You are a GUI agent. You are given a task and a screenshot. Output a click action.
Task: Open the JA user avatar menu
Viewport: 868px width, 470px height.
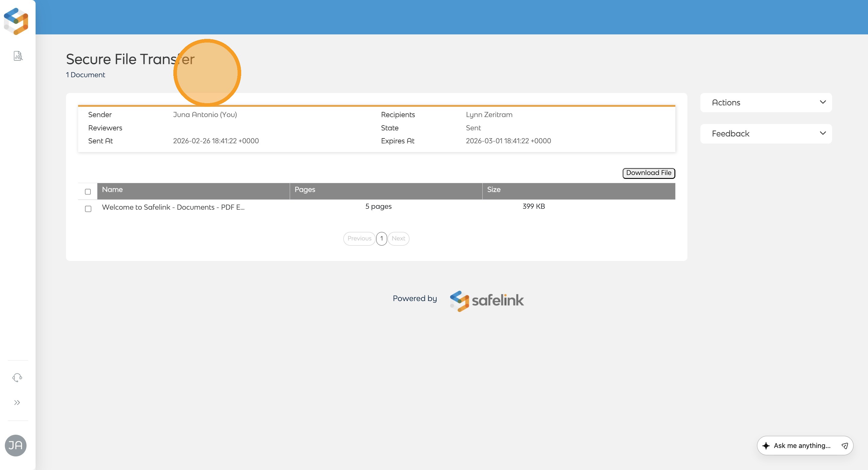point(15,445)
